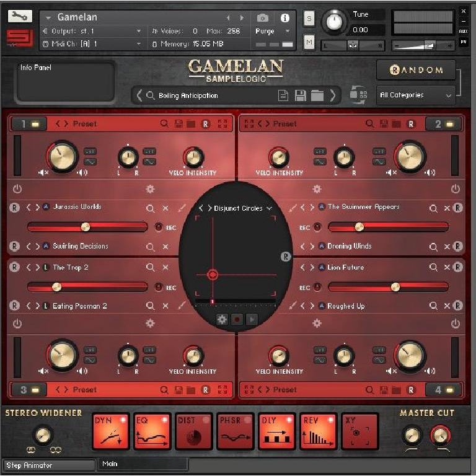This screenshot has height=476, width=476.
Task: Adjust the Stereo Widener knob
Action: click(43, 435)
